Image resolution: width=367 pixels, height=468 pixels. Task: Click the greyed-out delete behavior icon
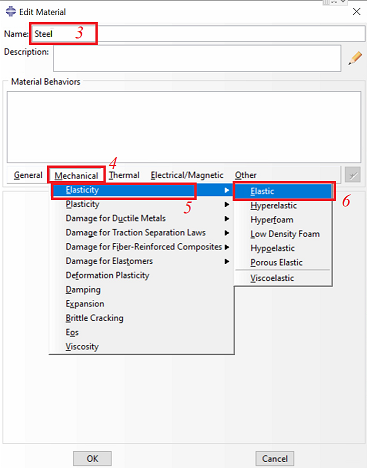coord(353,175)
